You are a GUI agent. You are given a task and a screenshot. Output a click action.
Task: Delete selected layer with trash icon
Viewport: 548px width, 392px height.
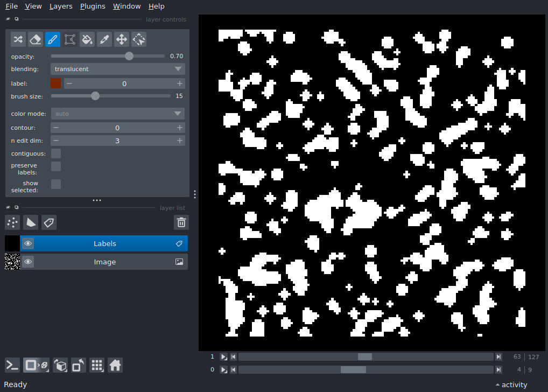(181, 222)
